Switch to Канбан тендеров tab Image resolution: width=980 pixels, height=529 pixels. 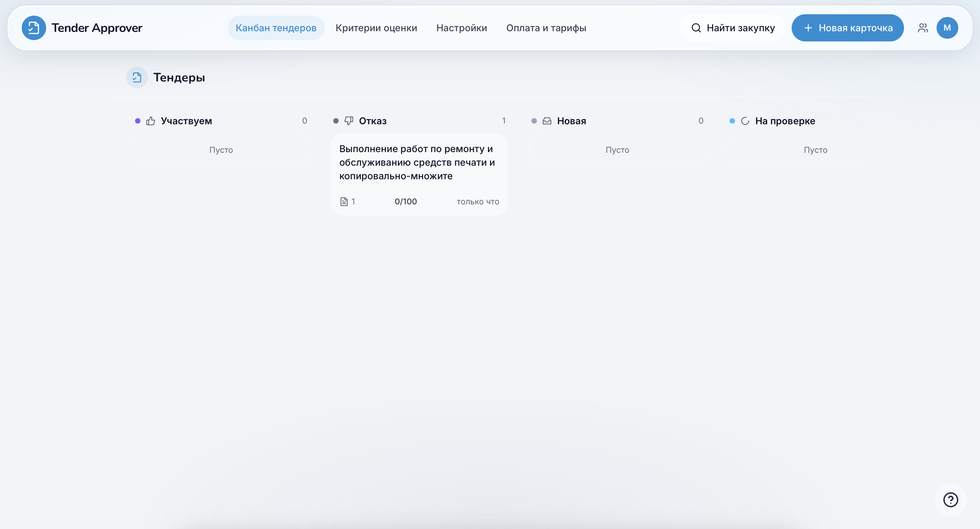coord(276,28)
